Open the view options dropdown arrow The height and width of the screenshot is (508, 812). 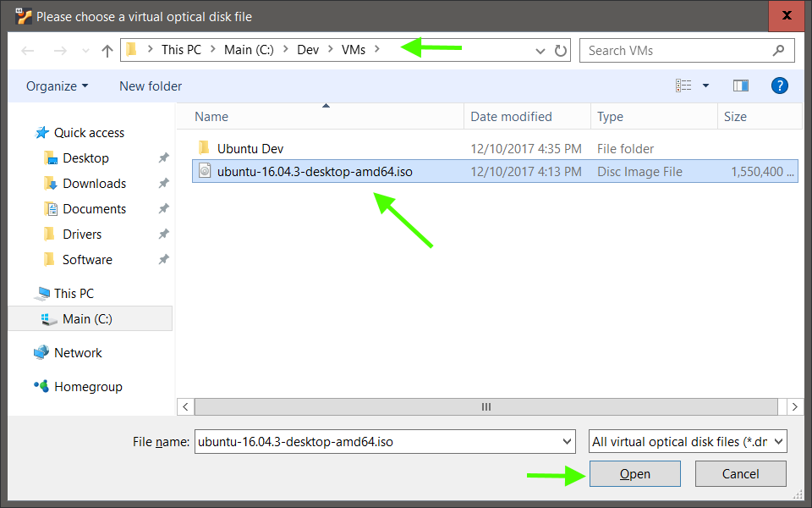click(x=705, y=86)
